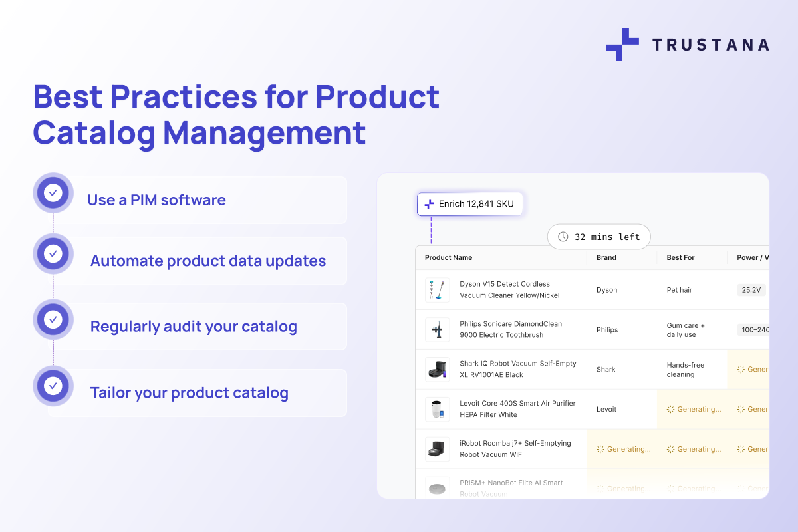Click the 32 mins left indicator

point(598,237)
